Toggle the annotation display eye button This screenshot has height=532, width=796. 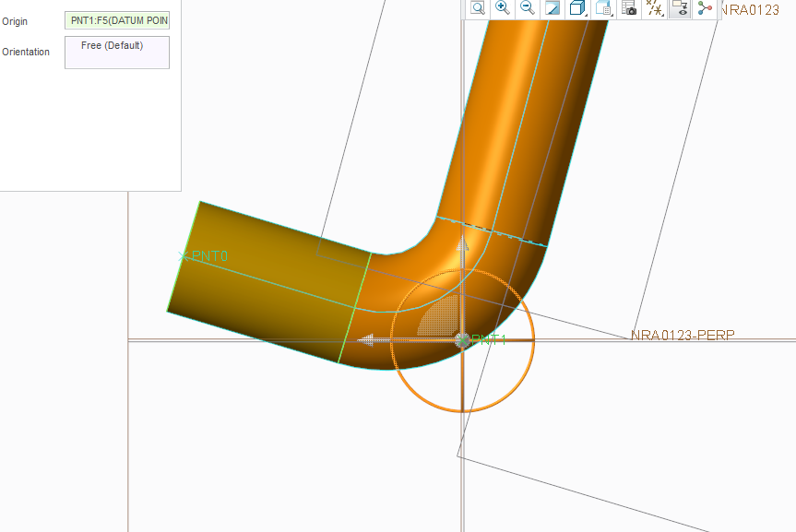[x=680, y=8]
